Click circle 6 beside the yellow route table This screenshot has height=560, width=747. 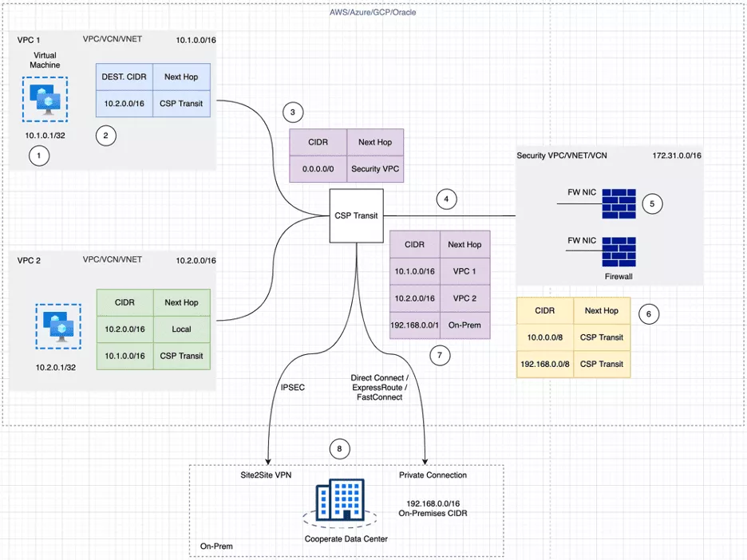pos(649,314)
